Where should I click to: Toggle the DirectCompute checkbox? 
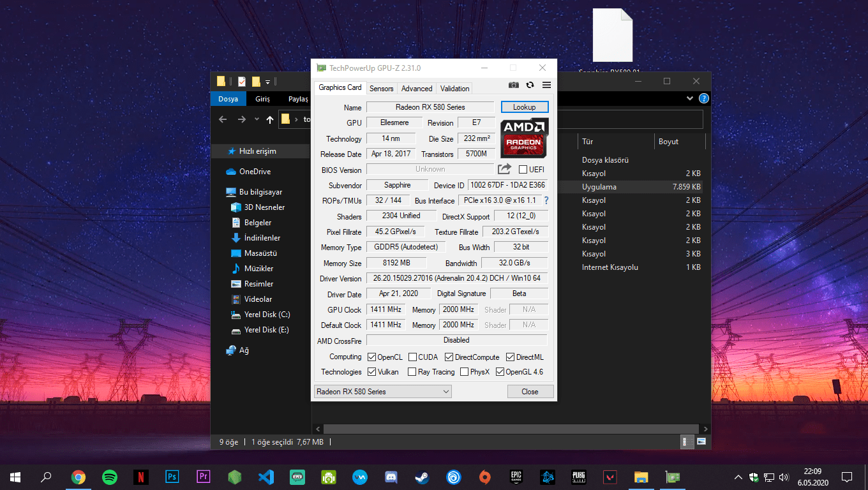449,357
